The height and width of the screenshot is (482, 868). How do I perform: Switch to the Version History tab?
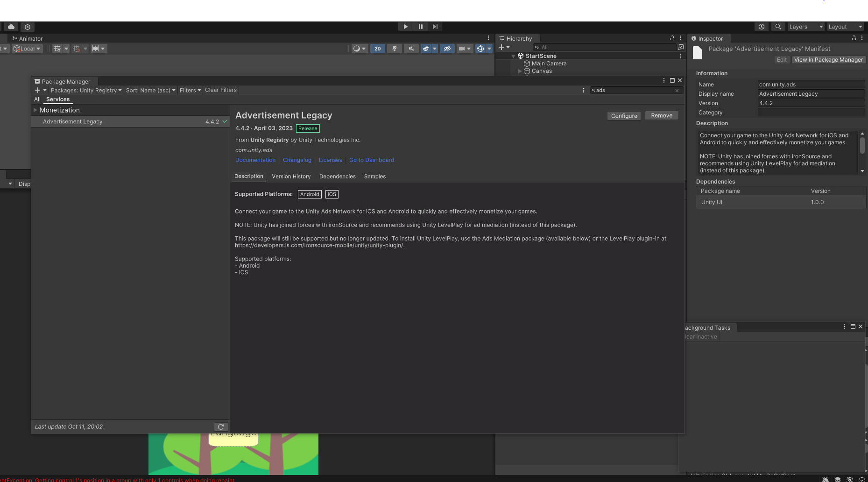[291, 177]
